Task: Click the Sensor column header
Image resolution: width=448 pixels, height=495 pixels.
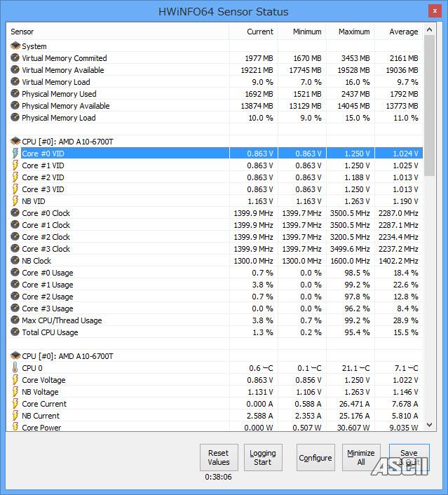Action: (118, 32)
